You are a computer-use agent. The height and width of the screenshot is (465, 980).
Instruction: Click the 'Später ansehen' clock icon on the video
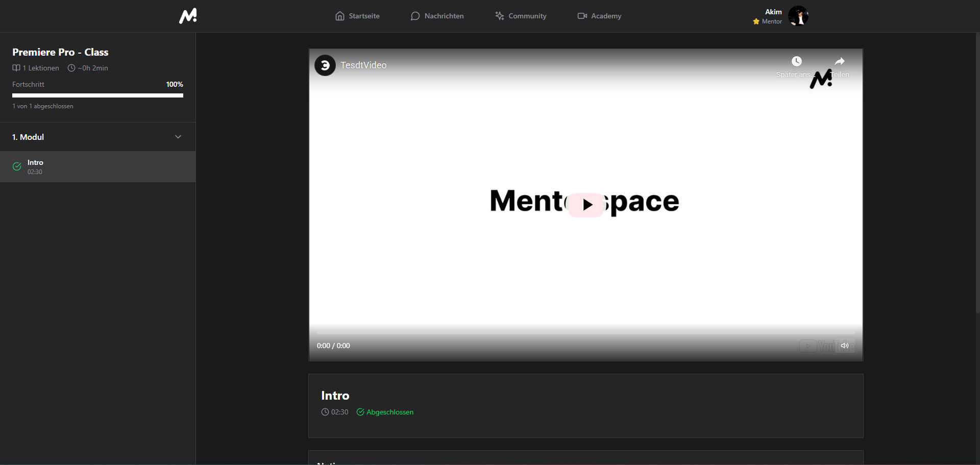(x=797, y=61)
